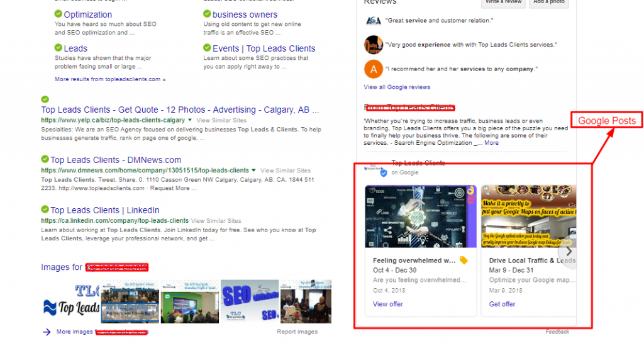Open the dropdown arrow after the DMNews URL
Screen dimensions: 644x353
click(x=254, y=170)
